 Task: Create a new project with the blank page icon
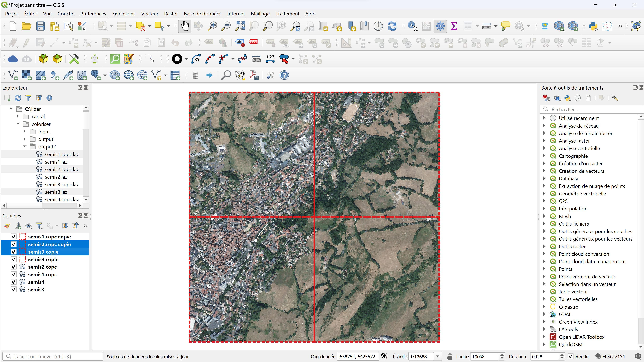point(13,26)
